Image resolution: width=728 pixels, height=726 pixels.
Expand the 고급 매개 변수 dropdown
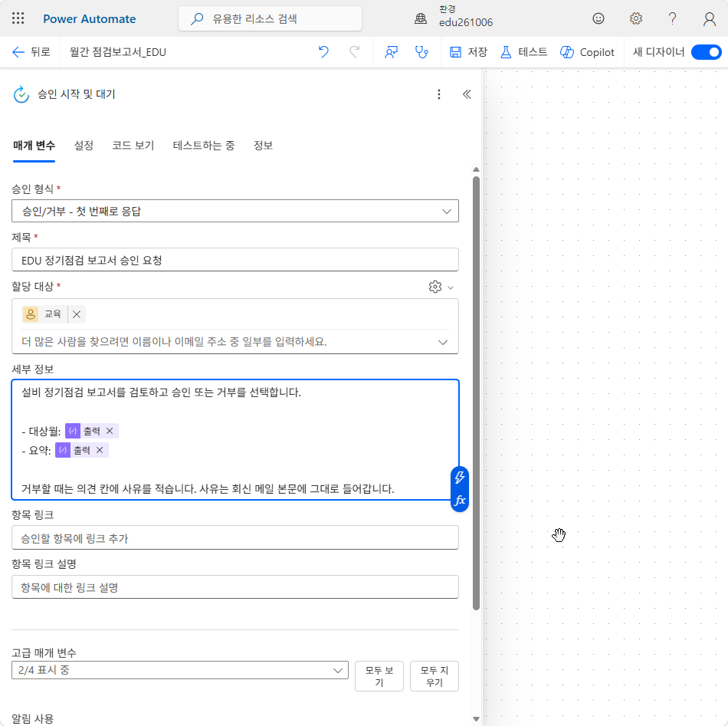pyautogui.click(x=179, y=670)
